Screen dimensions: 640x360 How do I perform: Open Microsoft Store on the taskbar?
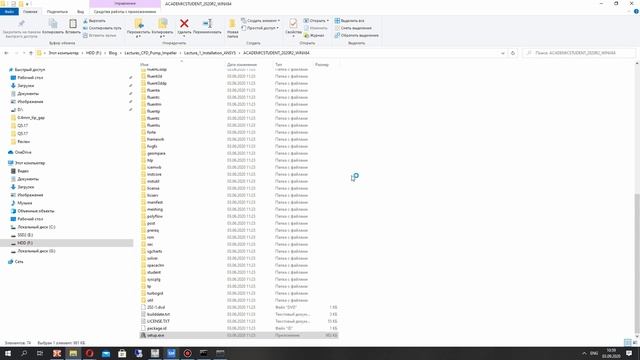pos(122,353)
